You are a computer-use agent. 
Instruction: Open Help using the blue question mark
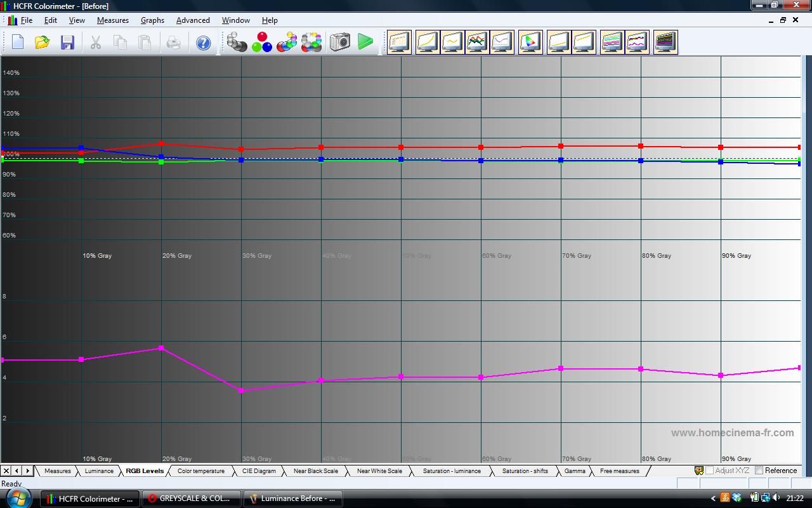tap(203, 43)
